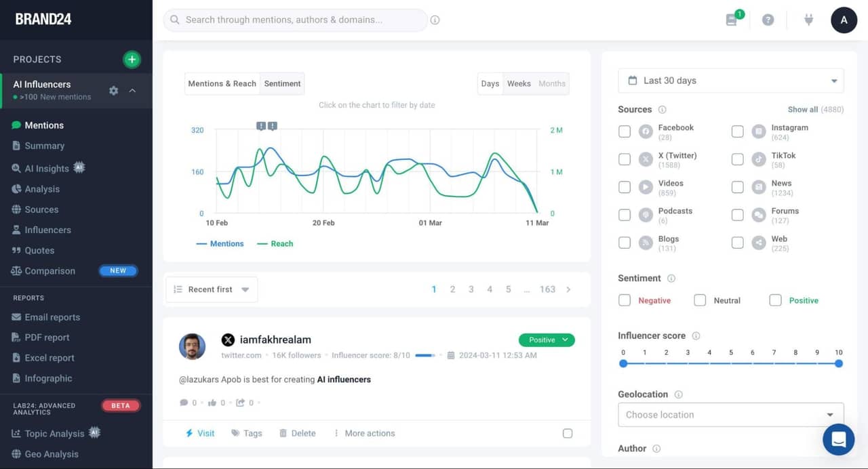Select the Weeks chart view

tap(519, 84)
